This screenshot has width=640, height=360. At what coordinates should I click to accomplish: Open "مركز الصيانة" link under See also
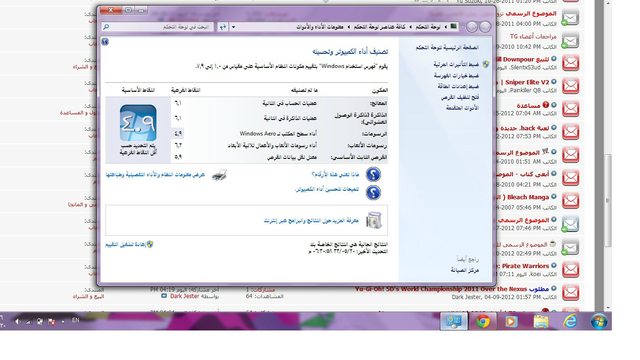464,270
